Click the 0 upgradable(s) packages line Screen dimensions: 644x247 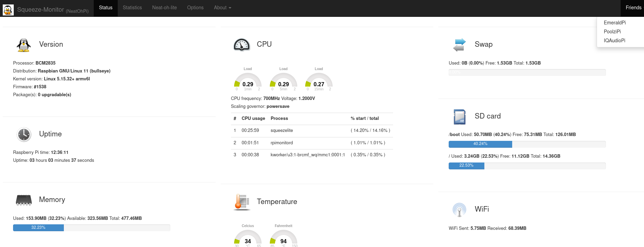(x=42, y=95)
